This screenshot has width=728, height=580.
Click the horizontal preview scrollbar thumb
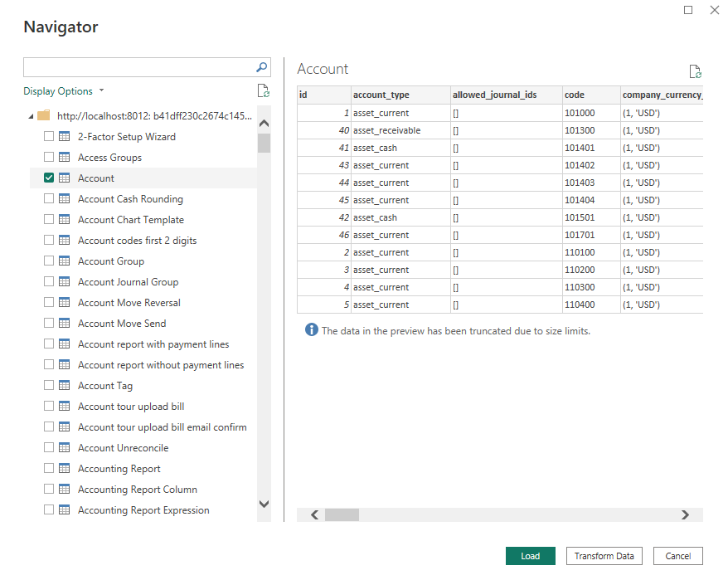click(342, 515)
